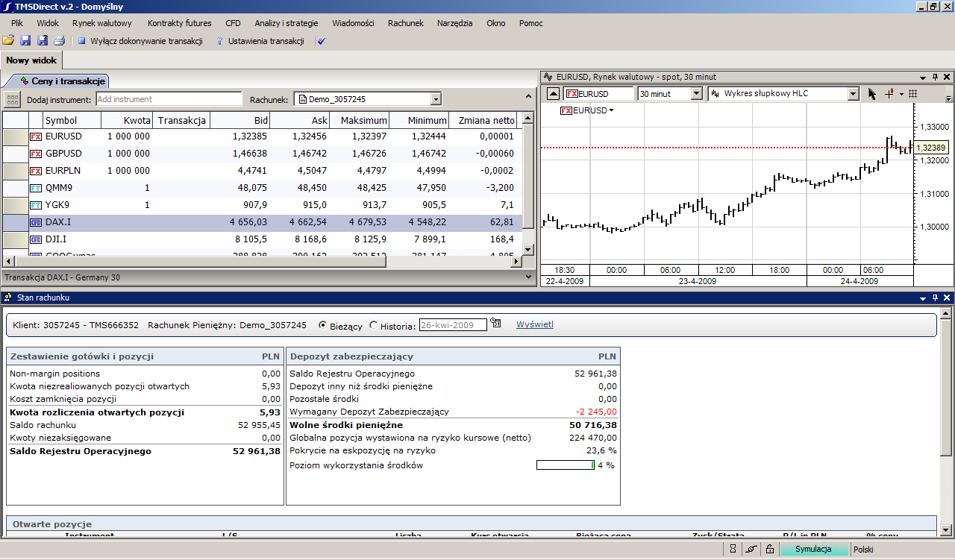
Task: Select the Historia radio button
Action: coord(373,325)
